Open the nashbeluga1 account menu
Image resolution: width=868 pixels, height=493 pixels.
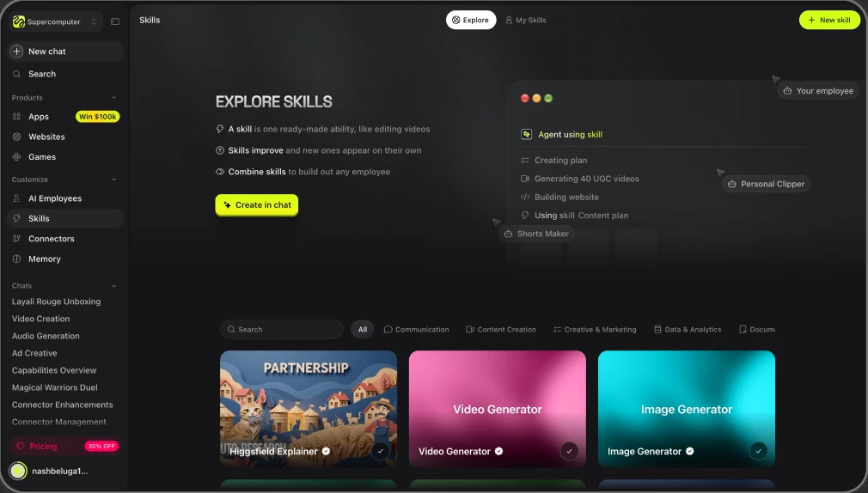pos(60,471)
